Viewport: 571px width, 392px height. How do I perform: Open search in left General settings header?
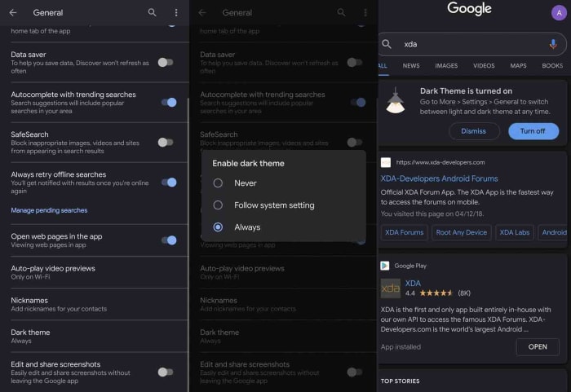tap(153, 13)
